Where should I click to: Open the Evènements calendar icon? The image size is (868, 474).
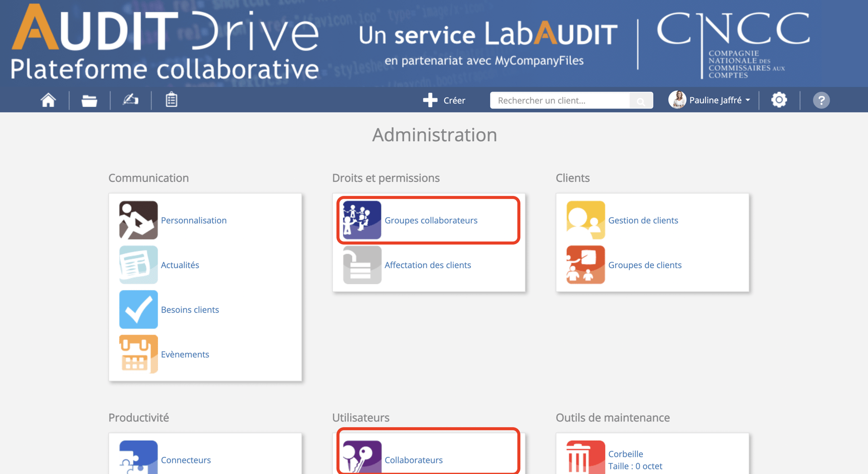point(138,354)
